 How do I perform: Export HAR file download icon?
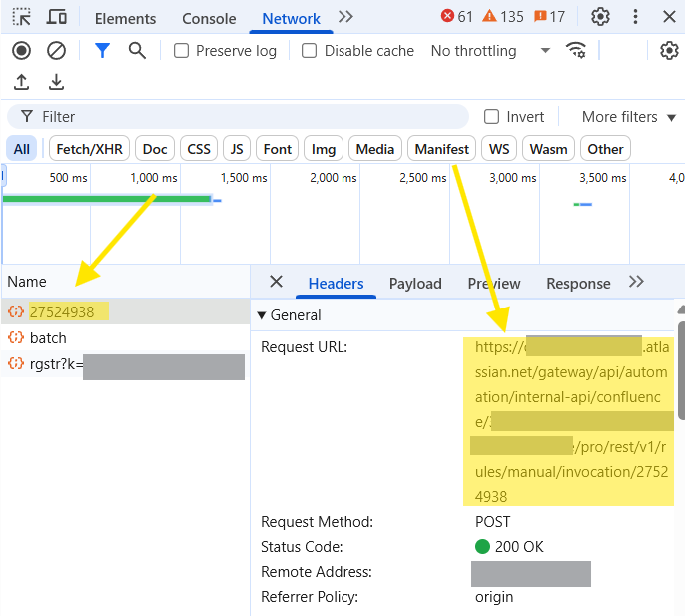[x=56, y=82]
